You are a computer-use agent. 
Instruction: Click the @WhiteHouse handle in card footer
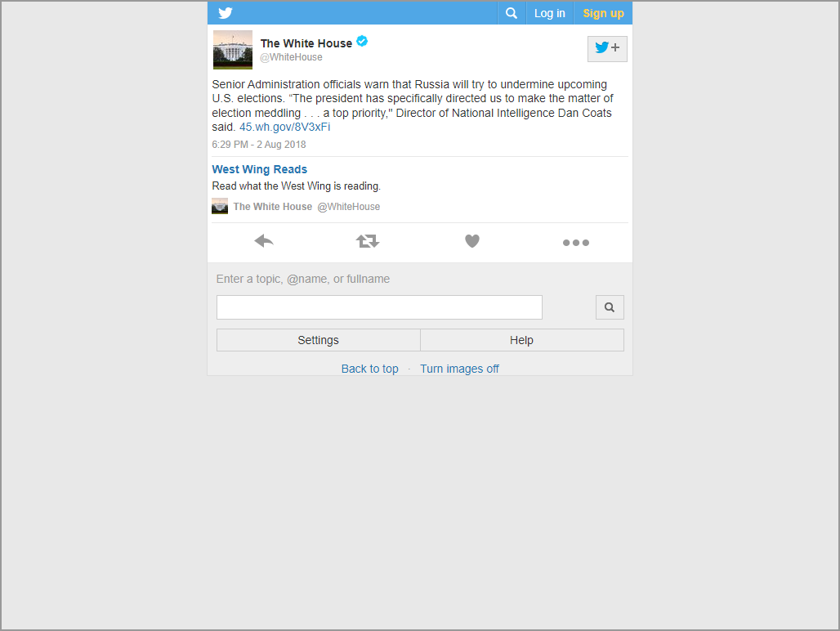point(349,207)
